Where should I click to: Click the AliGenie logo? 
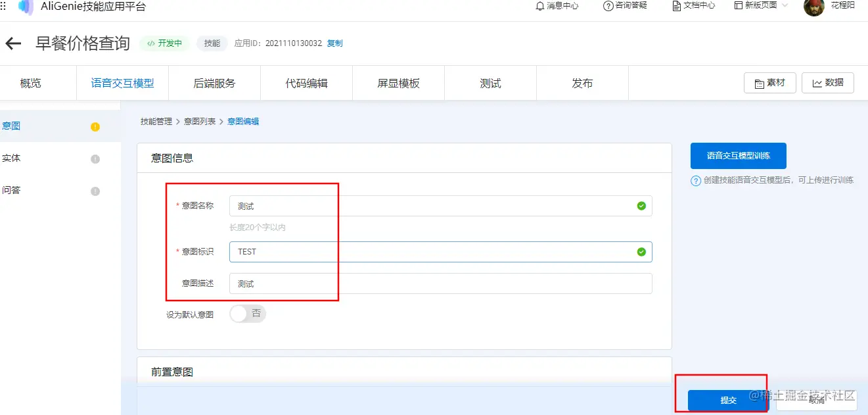point(26,7)
